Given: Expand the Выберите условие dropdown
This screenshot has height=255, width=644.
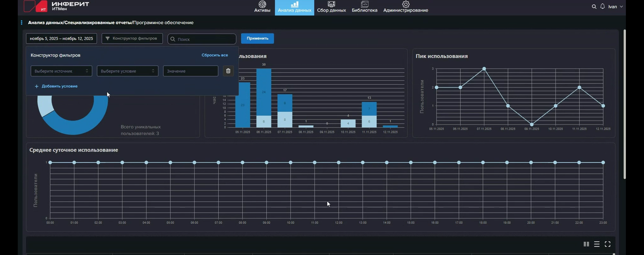Looking at the screenshot, I should point(127,71).
